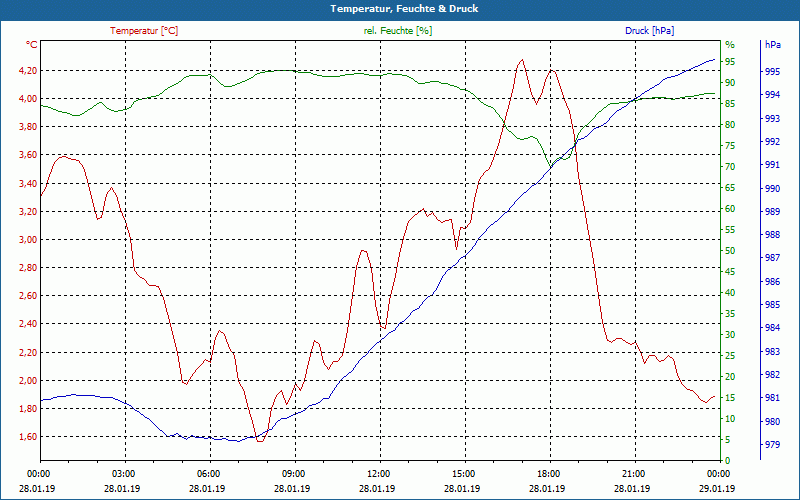Select the green "rel. Feuchte [%]" legend label
Viewport: 800px width, 500px height.
397,31
